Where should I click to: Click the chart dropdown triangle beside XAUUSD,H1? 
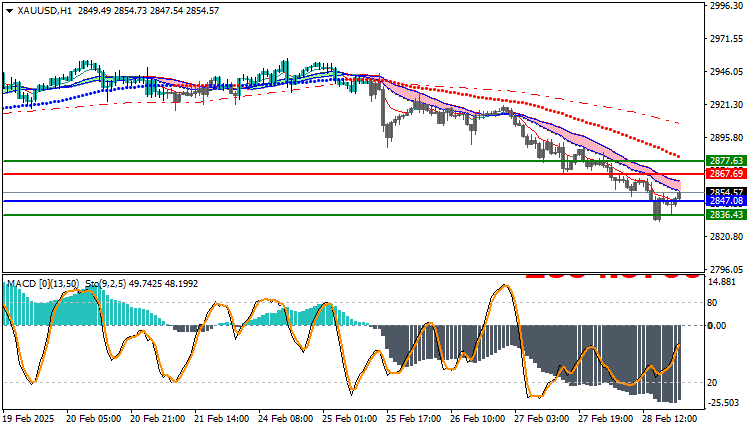point(10,11)
